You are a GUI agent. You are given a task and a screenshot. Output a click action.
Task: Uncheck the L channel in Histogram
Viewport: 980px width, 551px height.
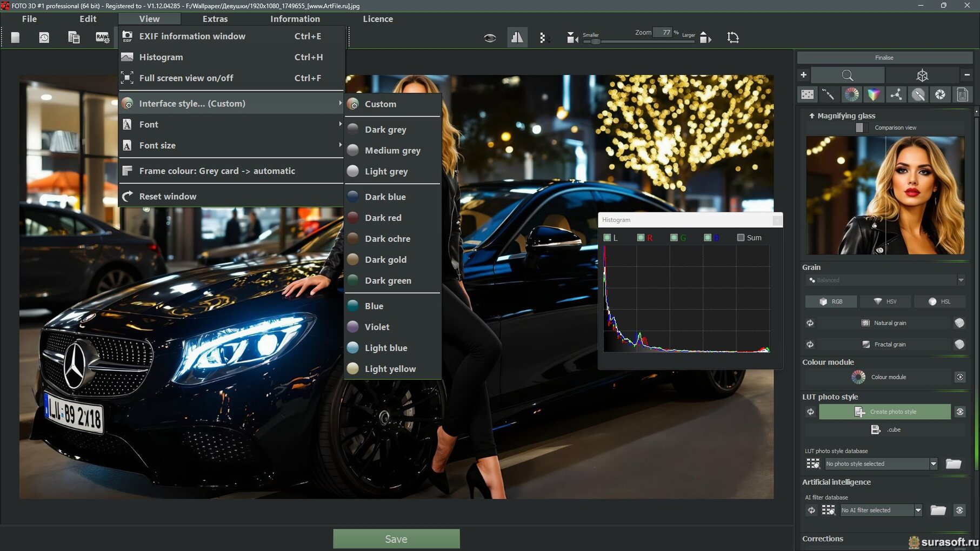tap(608, 238)
